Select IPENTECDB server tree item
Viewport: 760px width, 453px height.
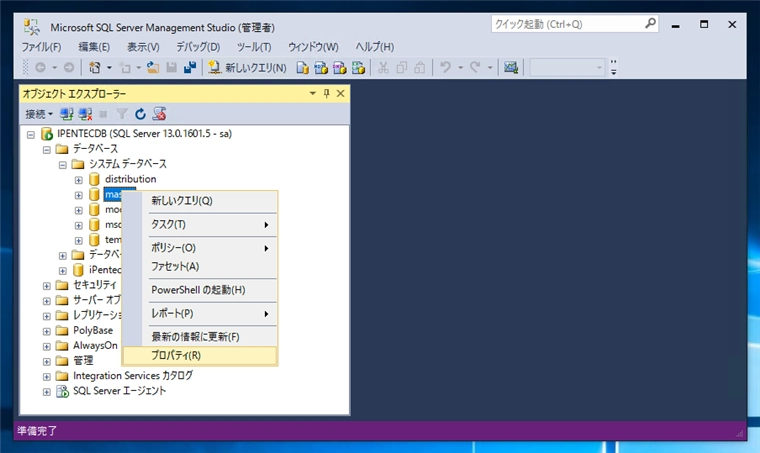[x=144, y=134]
